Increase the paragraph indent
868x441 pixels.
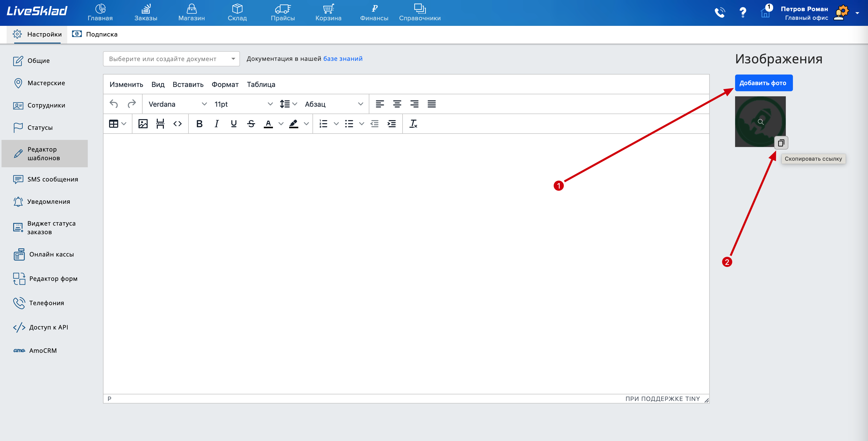392,124
